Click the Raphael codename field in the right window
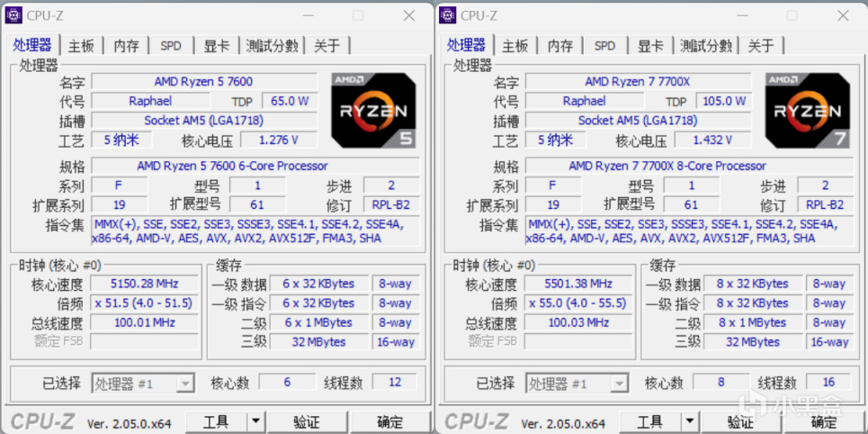This screenshot has height=434, width=868. 584,101
